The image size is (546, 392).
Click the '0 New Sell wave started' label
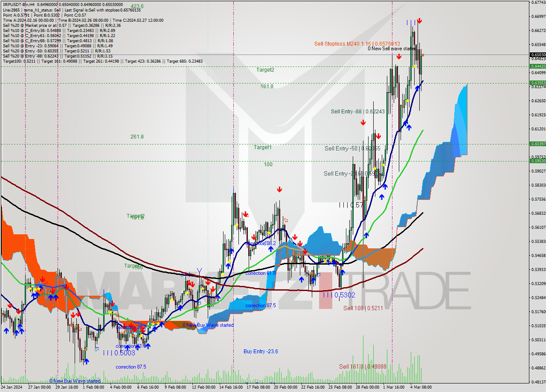392,49
